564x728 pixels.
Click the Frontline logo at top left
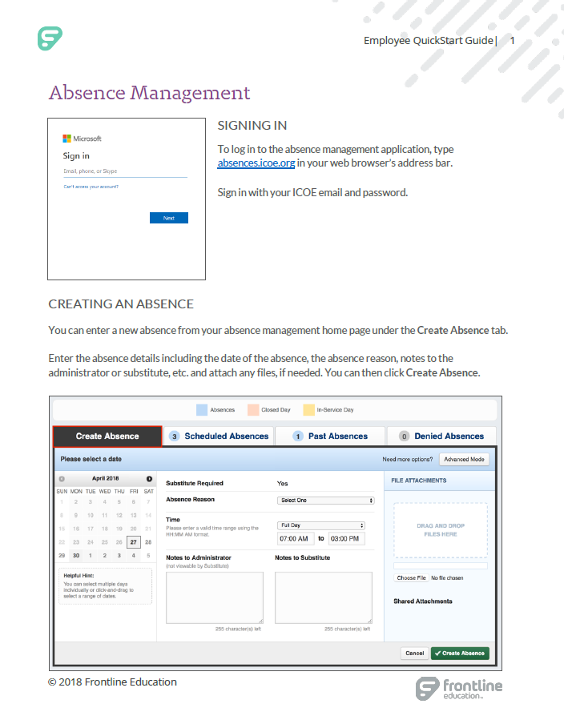coord(50,38)
